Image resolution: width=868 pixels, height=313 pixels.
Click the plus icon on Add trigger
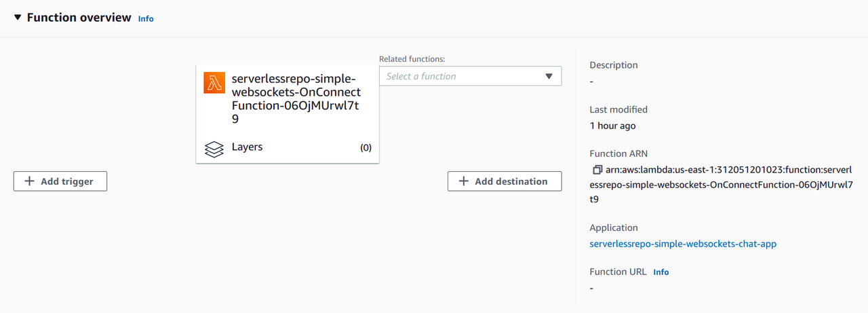(x=29, y=181)
